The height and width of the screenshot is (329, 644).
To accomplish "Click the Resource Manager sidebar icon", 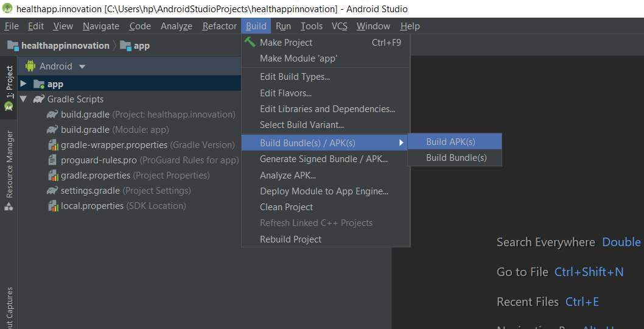I will pyautogui.click(x=9, y=207).
